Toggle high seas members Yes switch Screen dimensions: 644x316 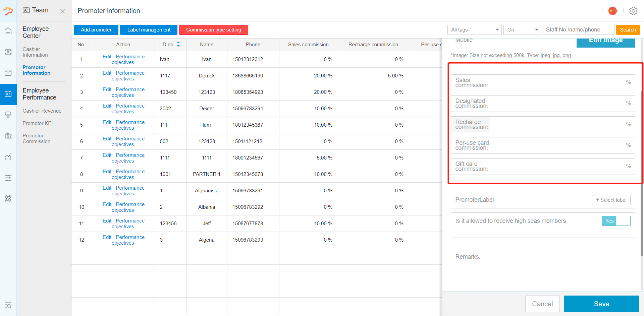(x=616, y=221)
